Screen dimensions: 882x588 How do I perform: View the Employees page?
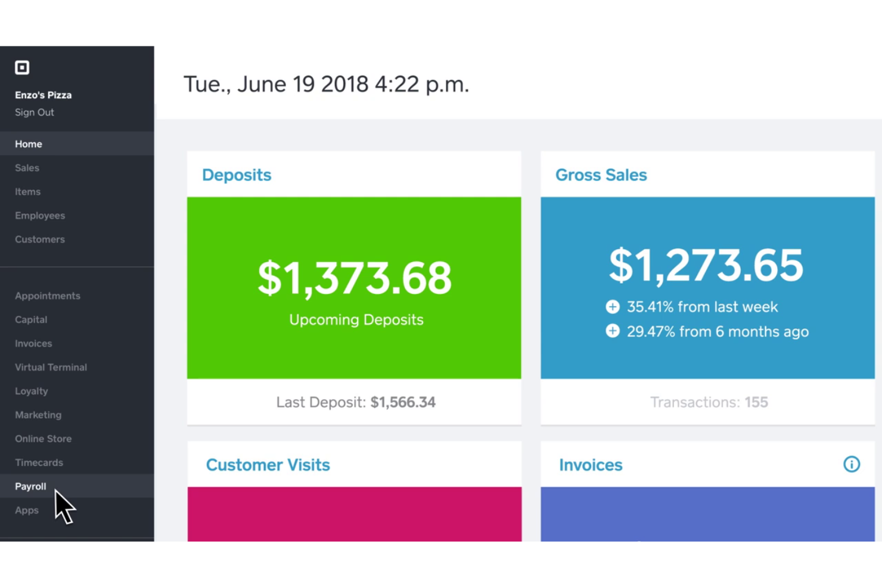tap(40, 215)
